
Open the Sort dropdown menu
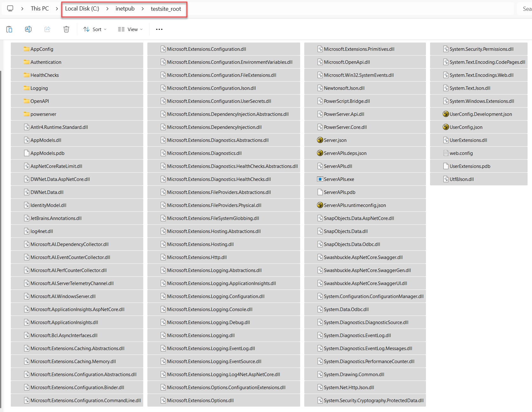coord(95,29)
